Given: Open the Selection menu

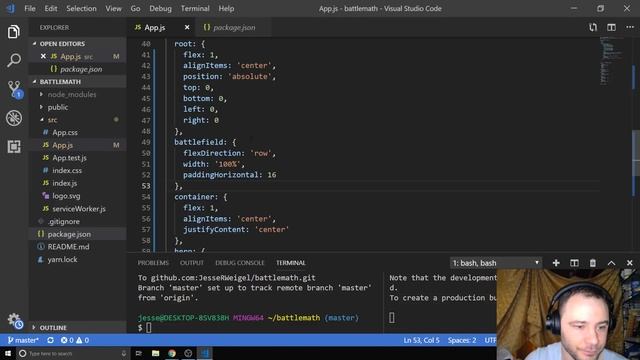Looking at the screenshot, I should pos(81,8).
